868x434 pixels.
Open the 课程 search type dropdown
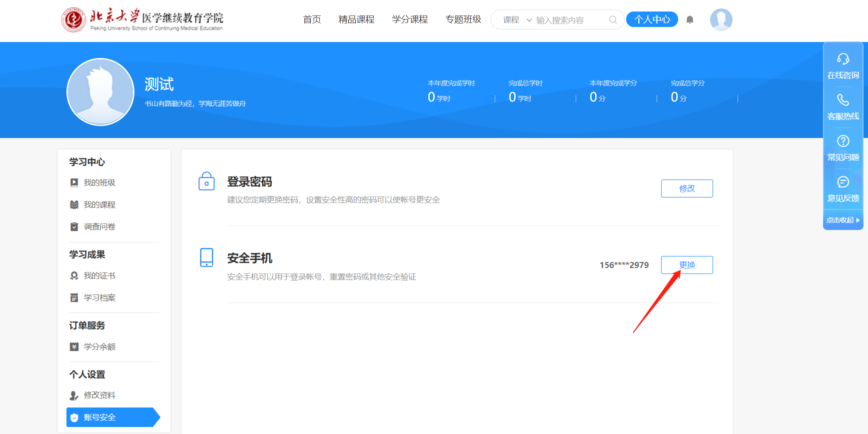coord(517,20)
